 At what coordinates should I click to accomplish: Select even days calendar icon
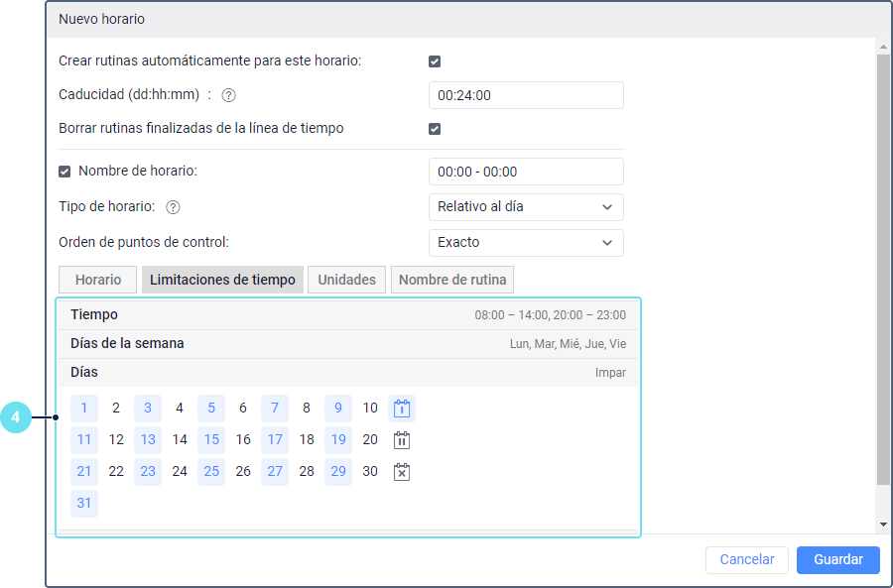(x=401, y=440)
